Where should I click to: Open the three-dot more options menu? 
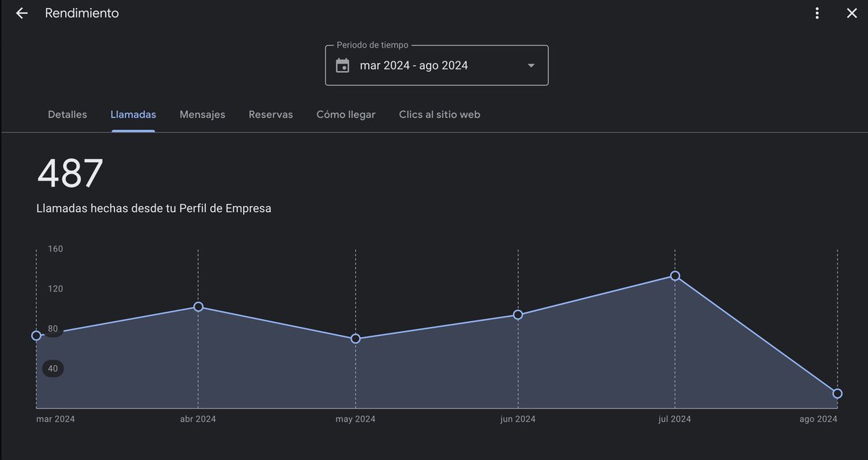point(817,13)
